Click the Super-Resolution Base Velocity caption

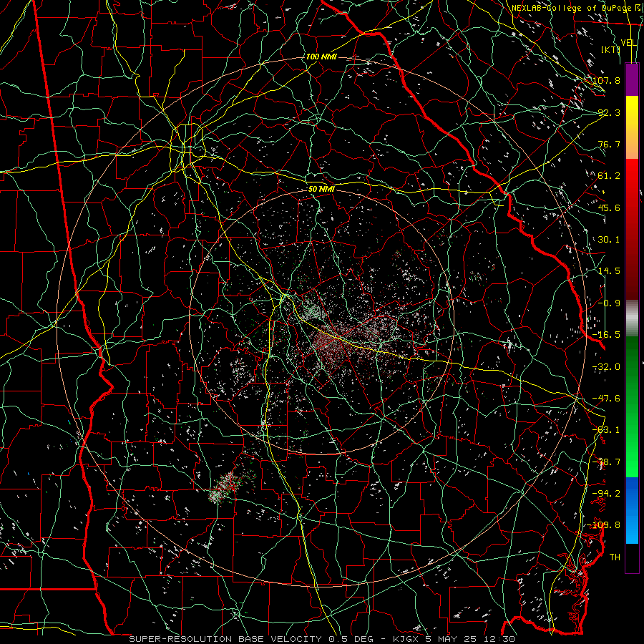321,639
